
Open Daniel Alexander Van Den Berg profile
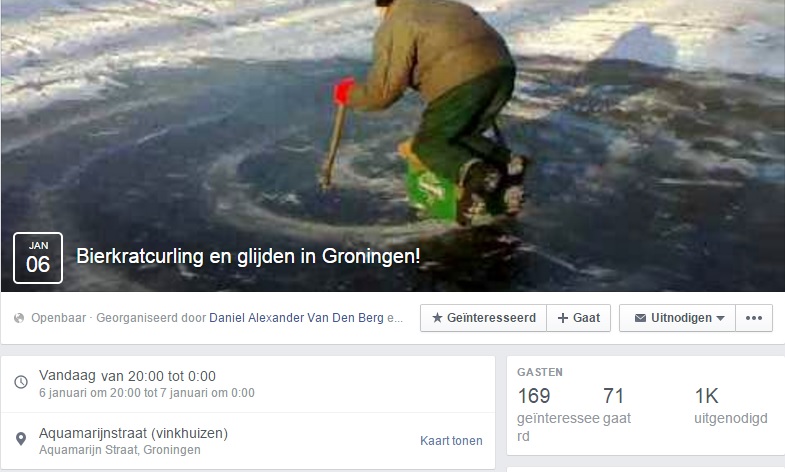coord(296,318)
